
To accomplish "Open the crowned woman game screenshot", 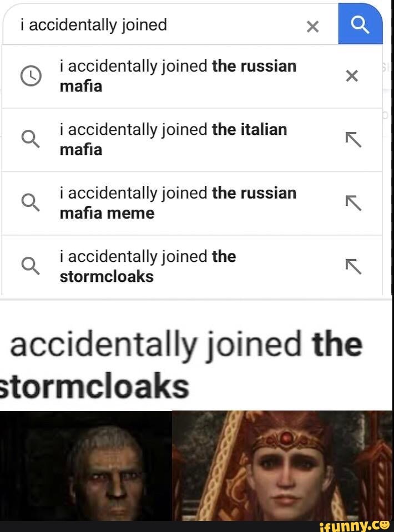I will tap(282, 465).
